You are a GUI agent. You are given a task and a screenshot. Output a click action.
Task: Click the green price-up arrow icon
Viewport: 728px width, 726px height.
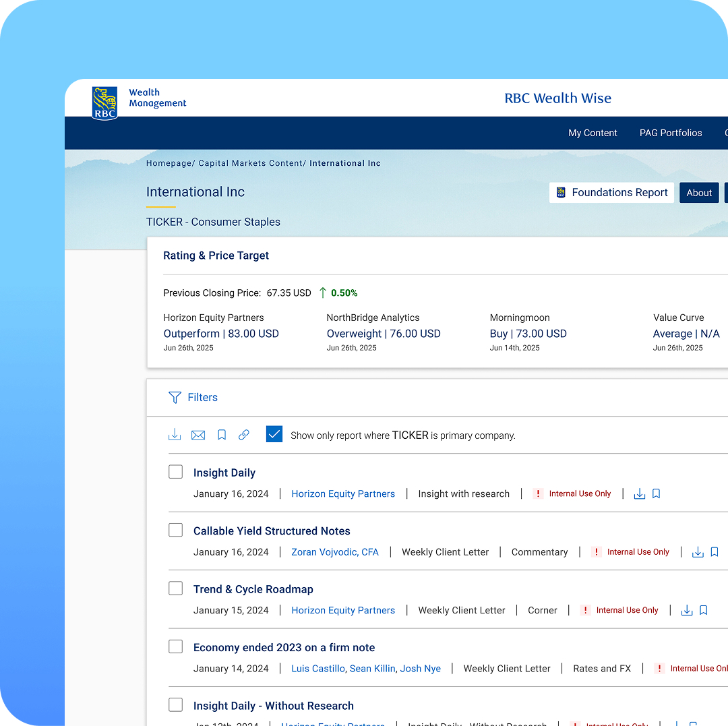[x=323, y=293]
